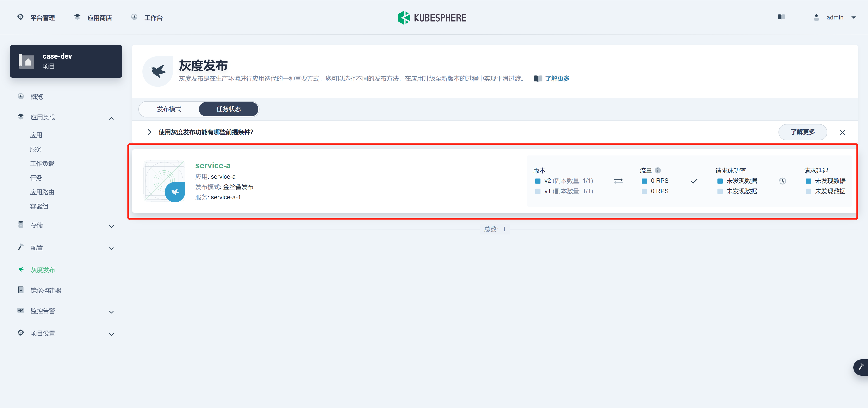Open the documentation book icon in header
Image resolution: width=868 pixels, height=408 pixels.
tap(781, 17)
